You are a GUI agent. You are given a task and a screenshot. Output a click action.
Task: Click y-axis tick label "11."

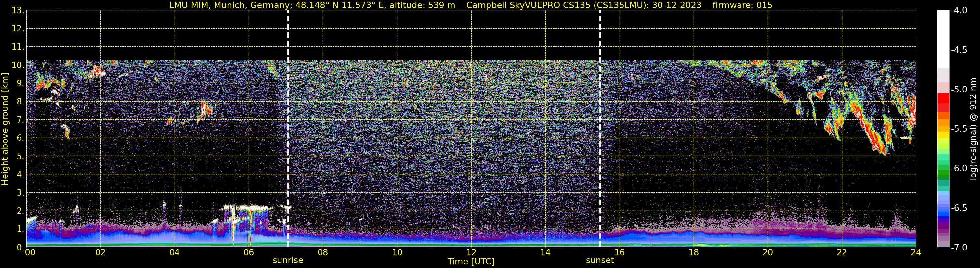(18, 47)
